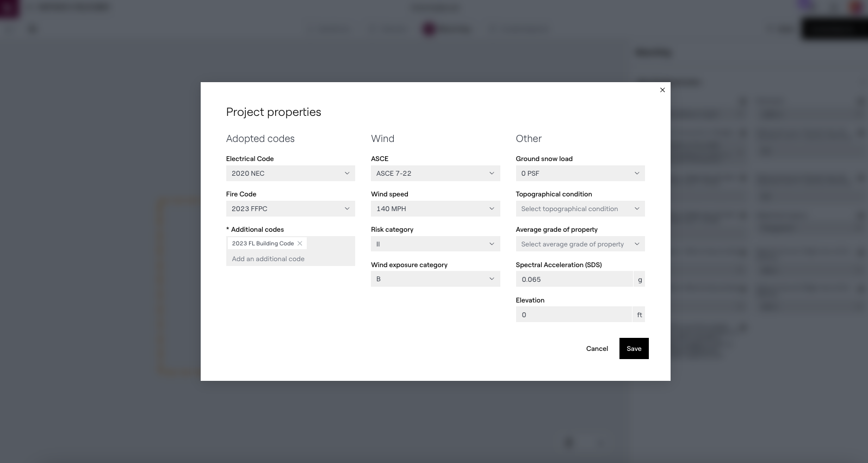Select average grade of property
The height and width of the screenshot is (463, 868).
click(x=580, y=244)
